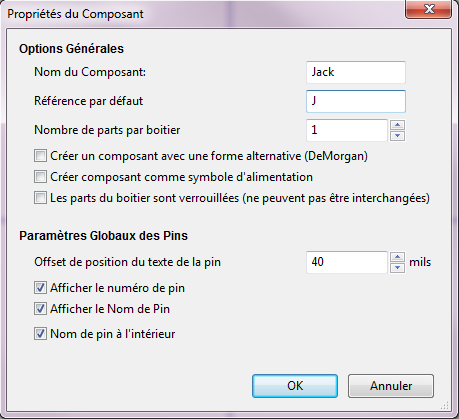Click the Nom du Composant label
The height and width of the screenshot is (419, 459).
(x=90, y=72)
